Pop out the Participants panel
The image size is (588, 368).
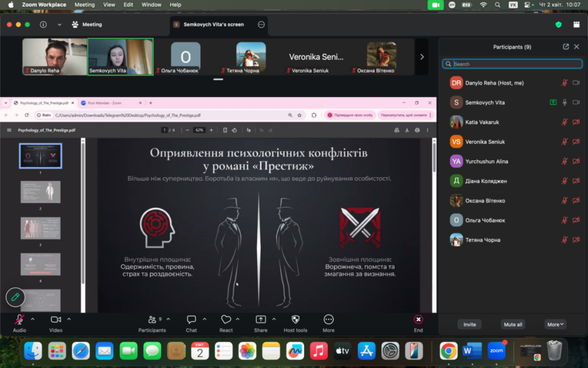click(566, 47)
